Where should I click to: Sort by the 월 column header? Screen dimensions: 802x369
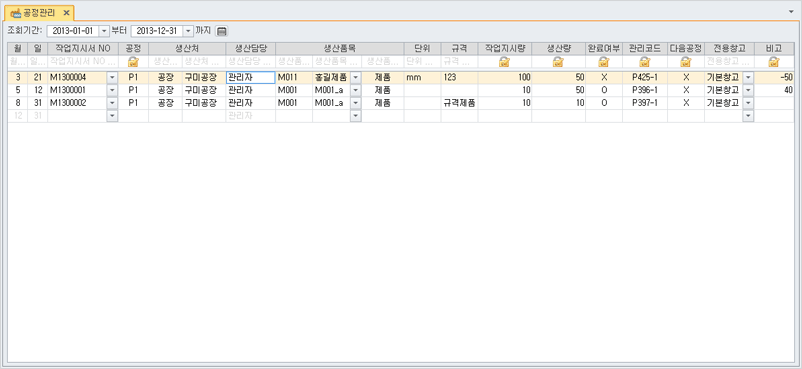(x=18, y=49)
